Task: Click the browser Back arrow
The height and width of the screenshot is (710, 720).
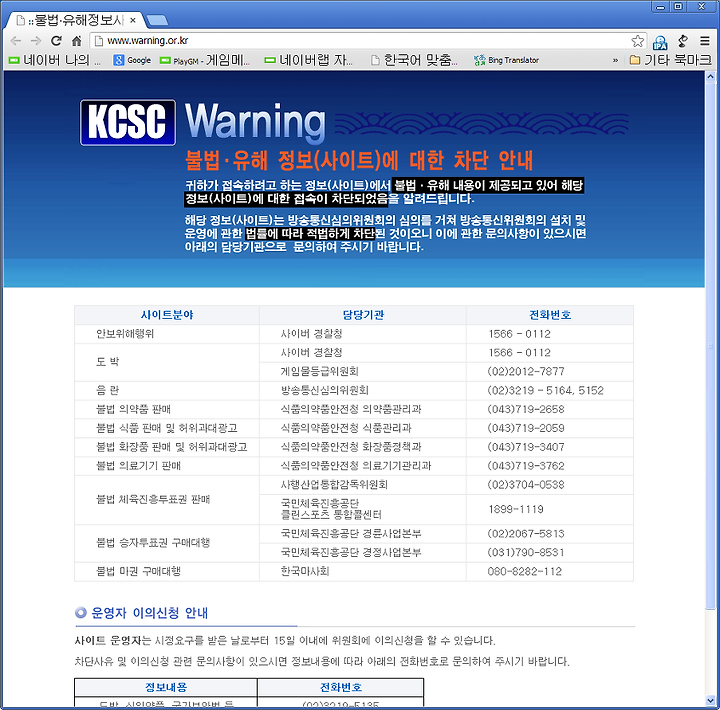Action: [16, 41]
